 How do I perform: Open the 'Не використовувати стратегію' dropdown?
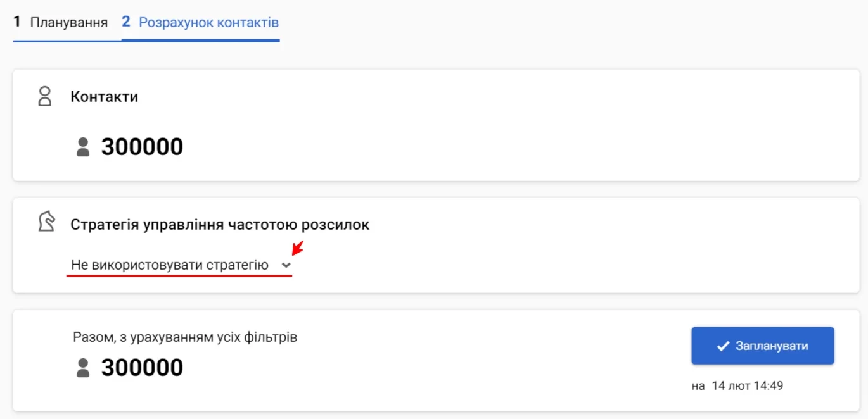tap(180, 265)
